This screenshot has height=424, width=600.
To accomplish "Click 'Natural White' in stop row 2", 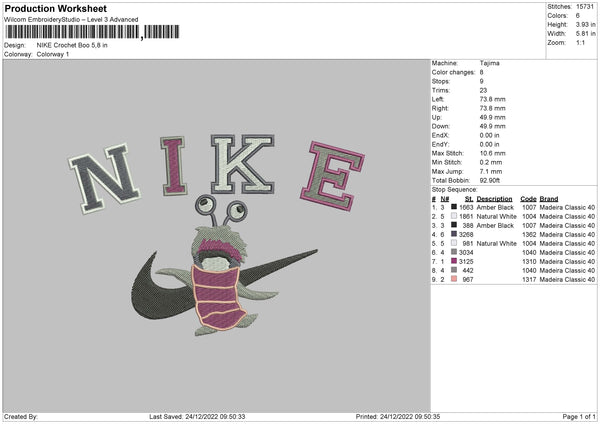I will pos(496,217).
